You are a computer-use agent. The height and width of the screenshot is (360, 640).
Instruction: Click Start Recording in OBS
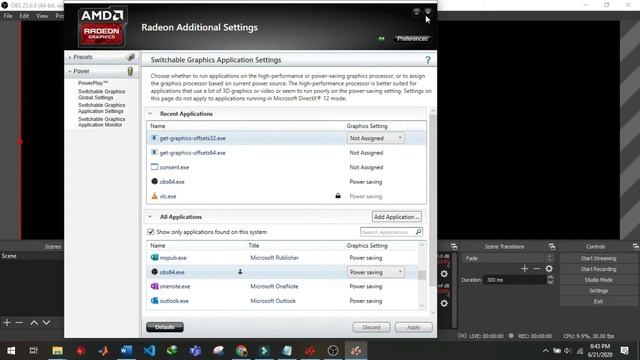[x=598, y=269]
